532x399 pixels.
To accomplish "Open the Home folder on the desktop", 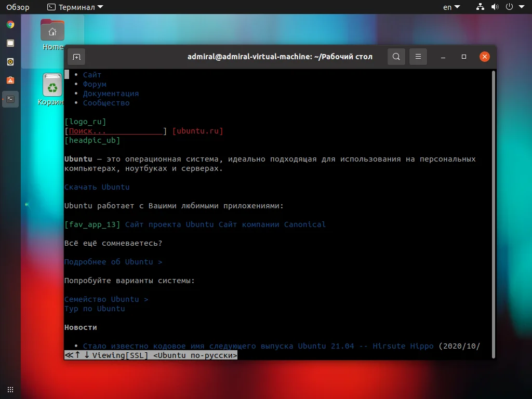I will [52, 31].
